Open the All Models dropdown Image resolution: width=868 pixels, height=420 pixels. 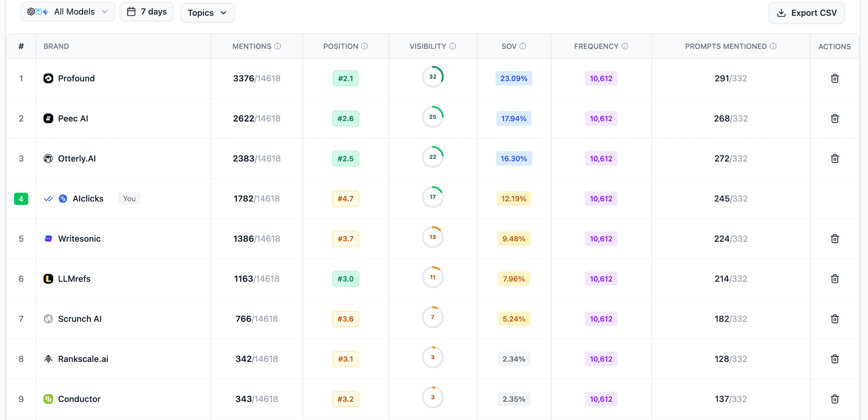(x=68, y=12)
